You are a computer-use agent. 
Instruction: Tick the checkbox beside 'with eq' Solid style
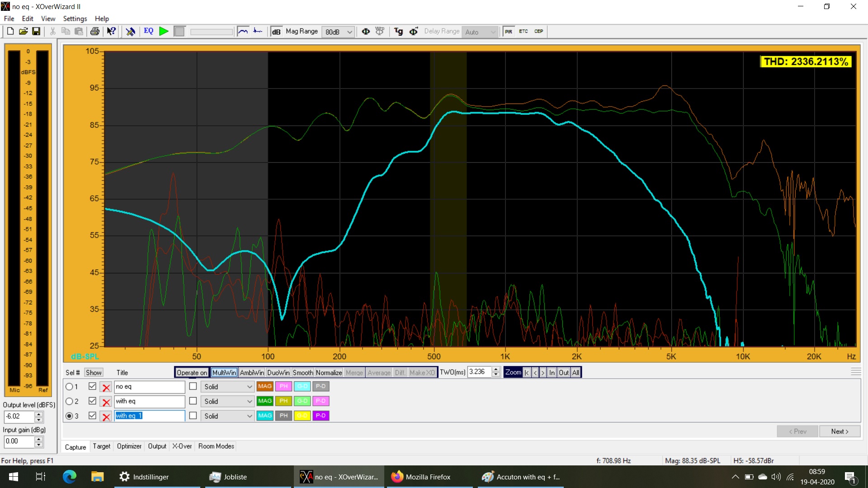(x=193, y=401)
